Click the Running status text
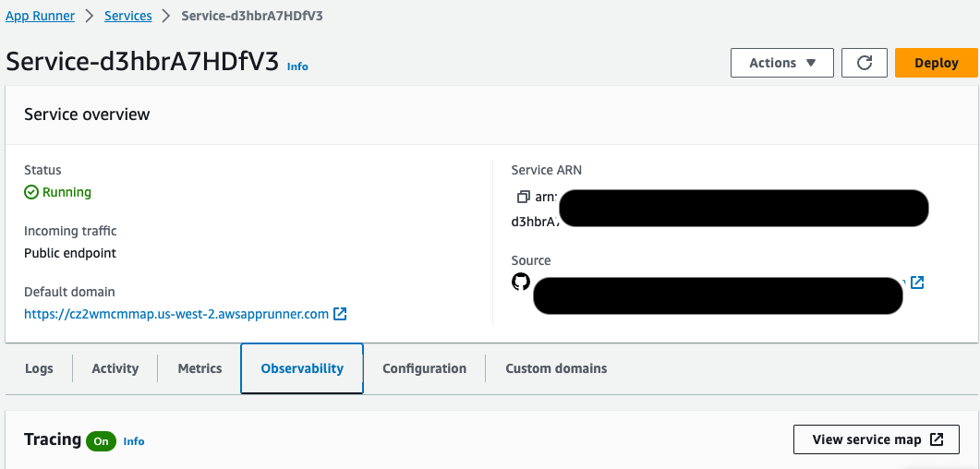The height and width of the screenshot is (469, 980). (67, 192)
